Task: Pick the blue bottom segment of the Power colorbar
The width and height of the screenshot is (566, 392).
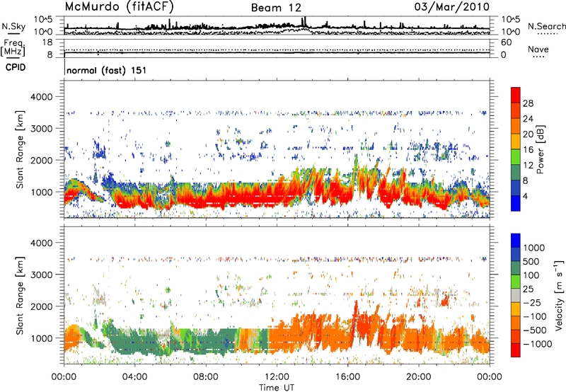Action: click(516, 204)
